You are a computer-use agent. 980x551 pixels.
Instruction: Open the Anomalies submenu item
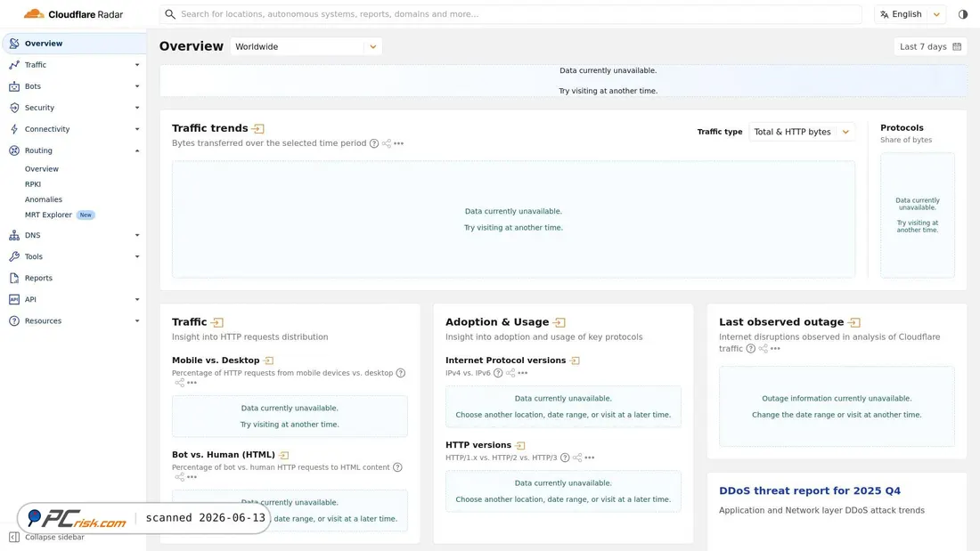[x=44, y=200]
